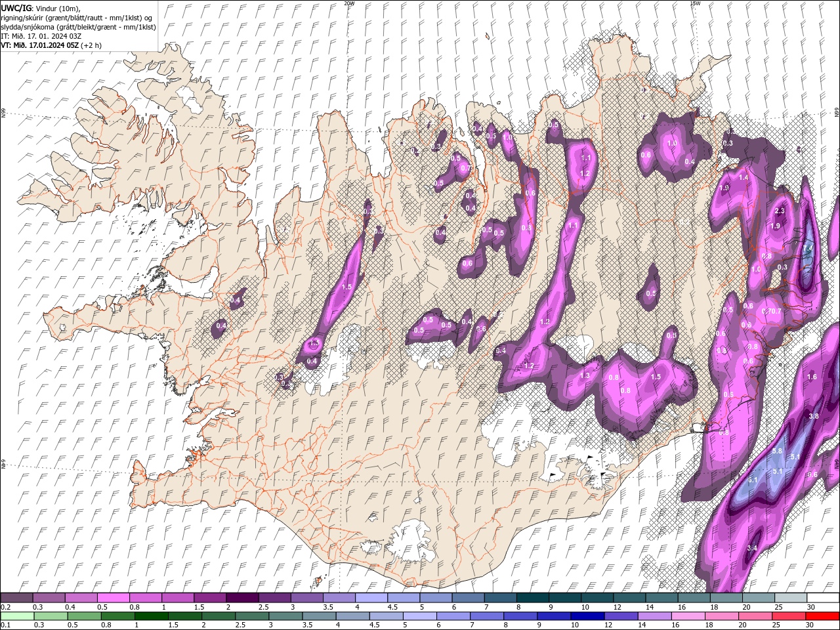Pick the dusky purple 0.2 swatch in upper legend
840x630 pixels.
coord(16,598)
